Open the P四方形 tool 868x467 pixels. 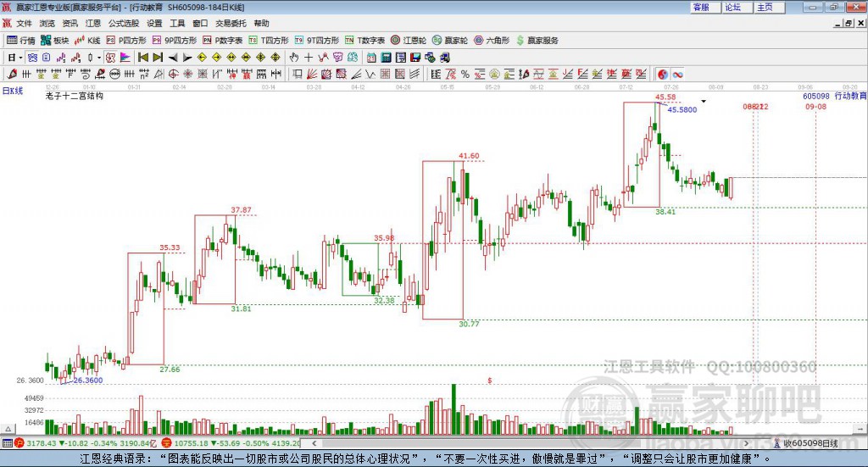point(126,41)
